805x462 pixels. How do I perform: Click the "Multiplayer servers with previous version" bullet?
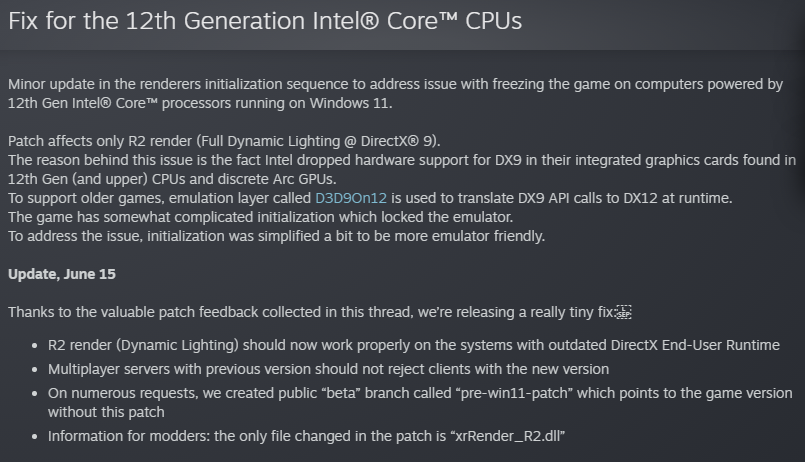point(328,369)
